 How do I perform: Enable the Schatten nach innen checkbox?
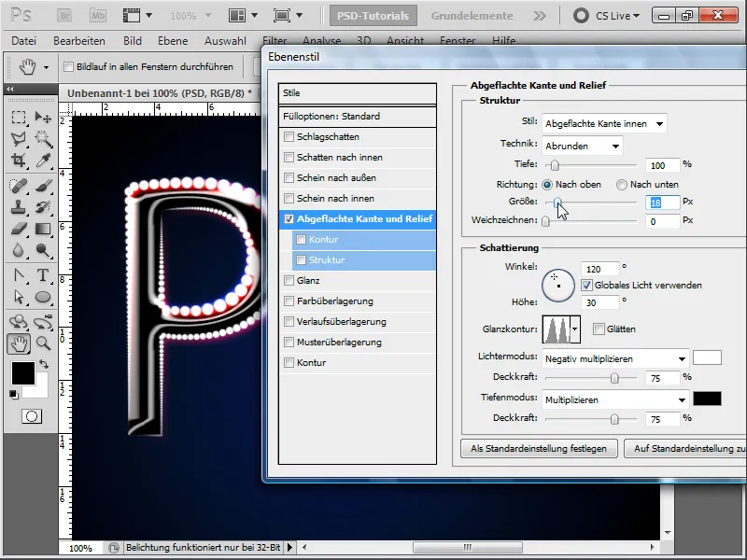point(289,158)
